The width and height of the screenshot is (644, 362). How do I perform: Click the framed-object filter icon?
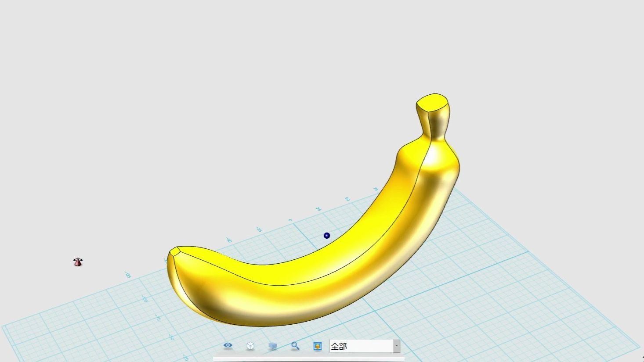click(318, 346)
